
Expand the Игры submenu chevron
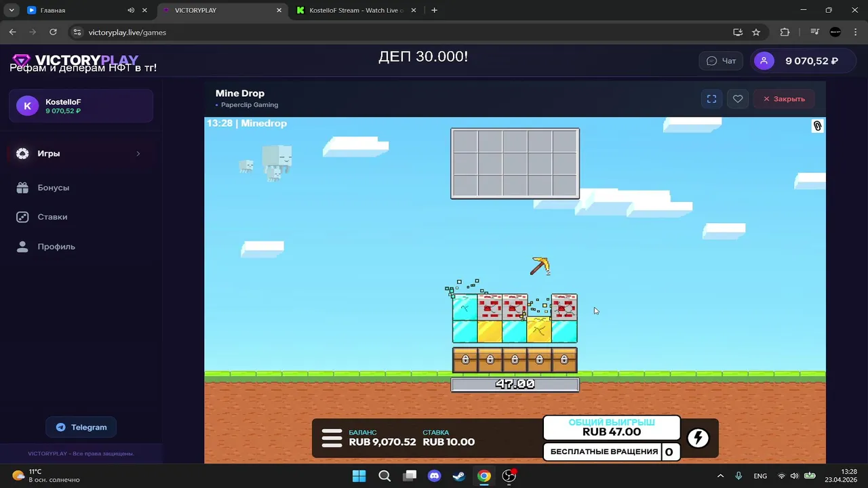[x=138, y=154]
